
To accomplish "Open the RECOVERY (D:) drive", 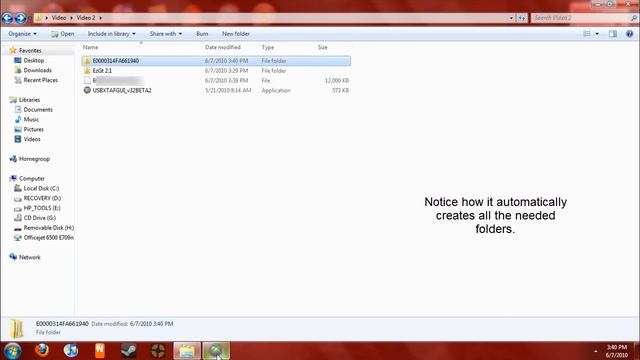I will tap(42, 198).
